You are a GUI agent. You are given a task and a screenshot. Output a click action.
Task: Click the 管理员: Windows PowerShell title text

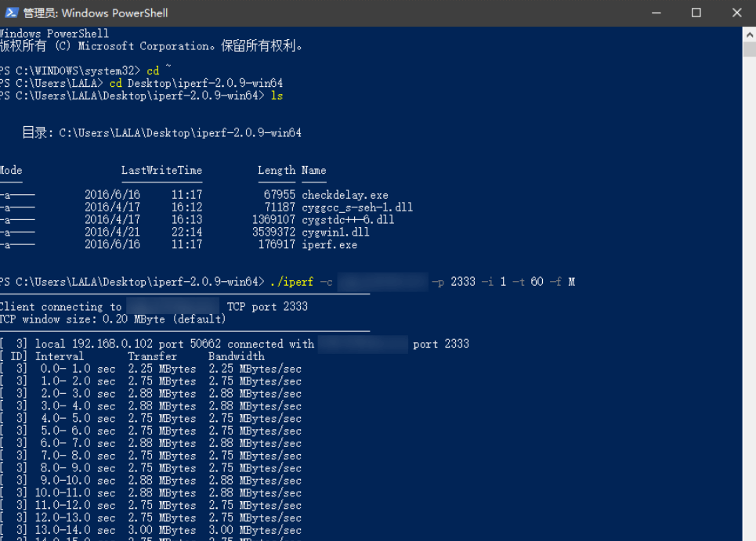(x=96, y=13)
